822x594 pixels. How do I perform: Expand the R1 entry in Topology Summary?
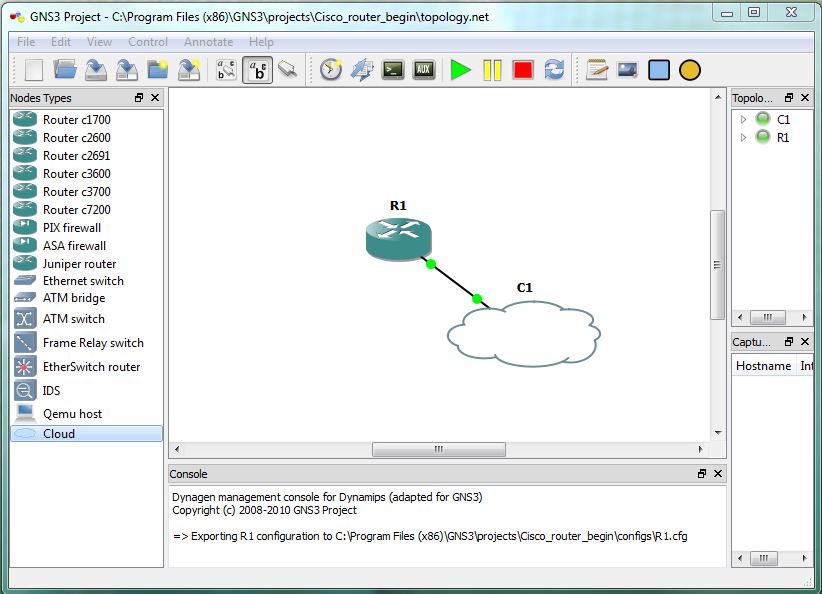click(742, 137)
